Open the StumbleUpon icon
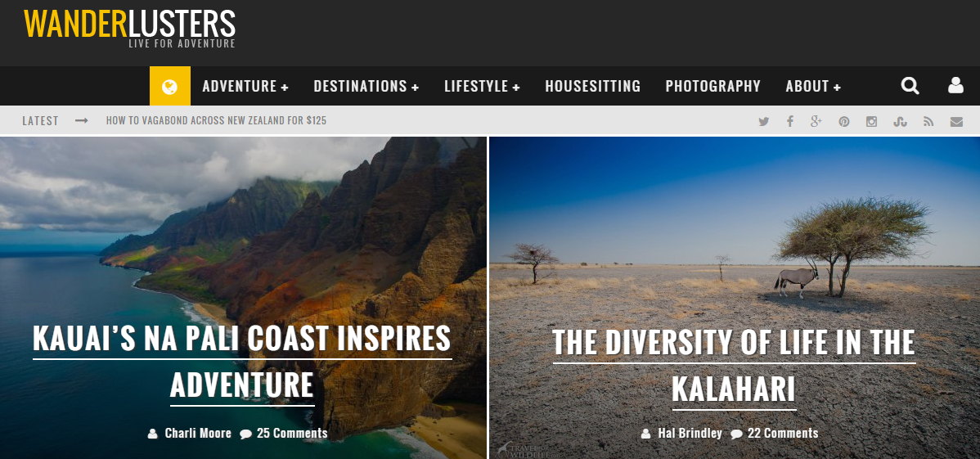The image size is (980, 459). pos(900,121)
